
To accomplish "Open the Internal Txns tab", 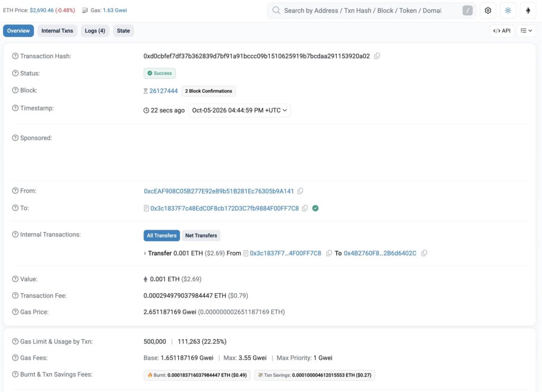I will (x=57, y=31).
